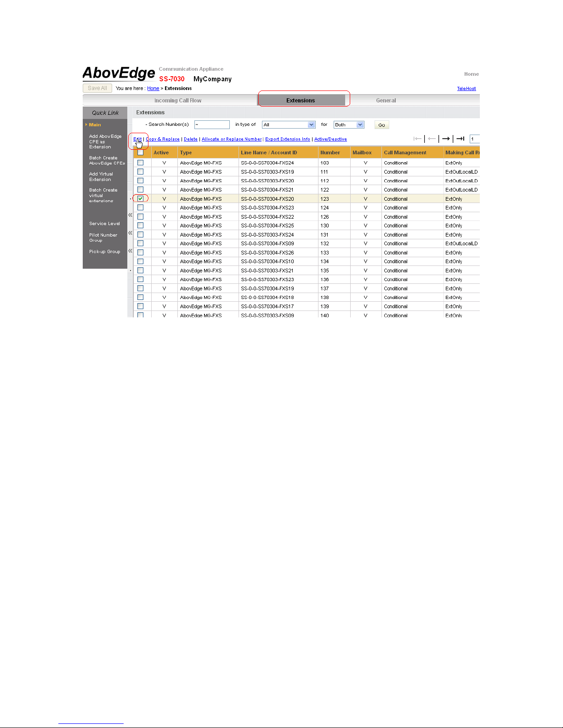The image size is (563, 728).
Task: Check the box for extension 139
Action: click(141, 306)
